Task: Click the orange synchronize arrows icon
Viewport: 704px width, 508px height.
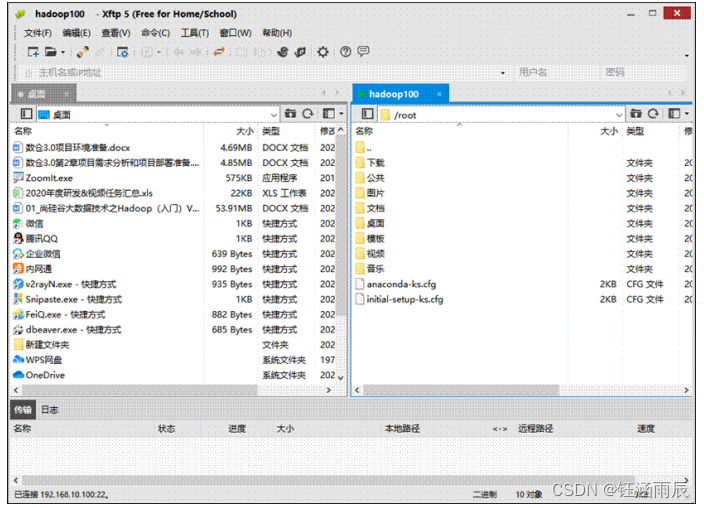Action: pos(219,52)
